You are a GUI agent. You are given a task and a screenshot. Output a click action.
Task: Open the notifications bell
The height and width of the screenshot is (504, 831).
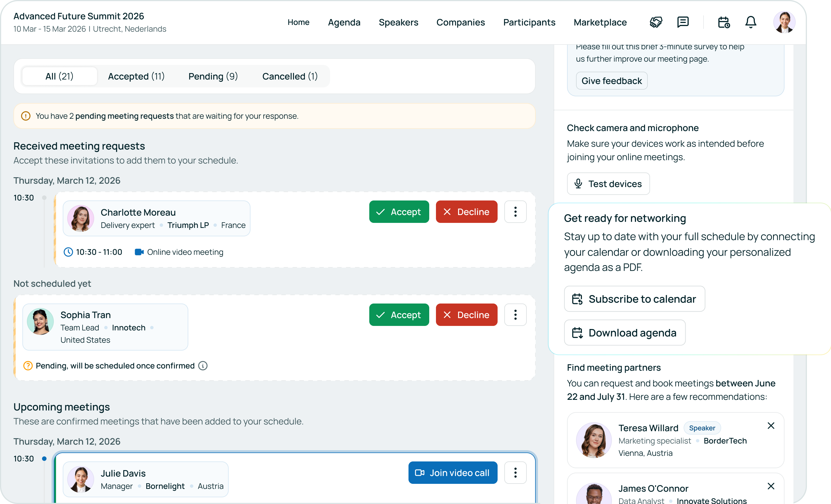tap(750, 22)
